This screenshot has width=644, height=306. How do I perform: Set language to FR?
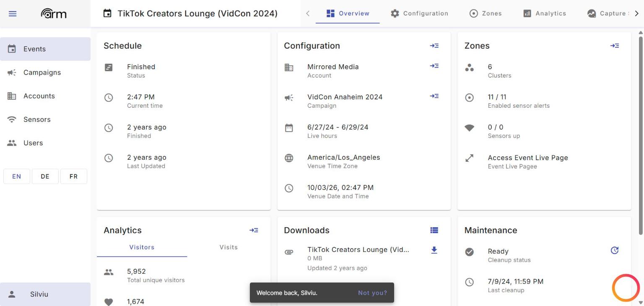[74, 176]
